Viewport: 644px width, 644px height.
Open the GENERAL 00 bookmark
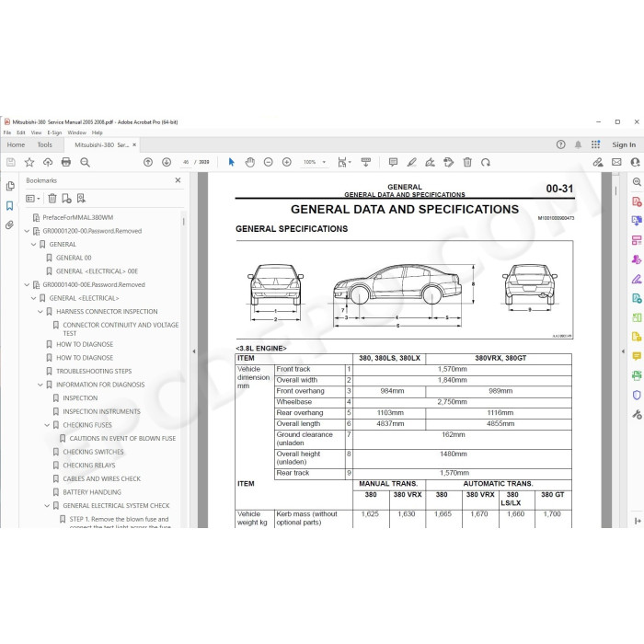[74, 258]
